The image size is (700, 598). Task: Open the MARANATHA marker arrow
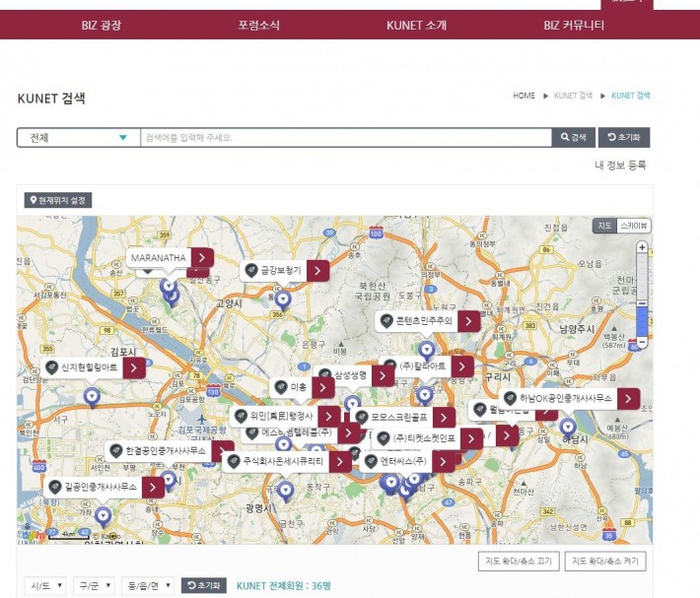pyautogui.click(x=201, y=257)
